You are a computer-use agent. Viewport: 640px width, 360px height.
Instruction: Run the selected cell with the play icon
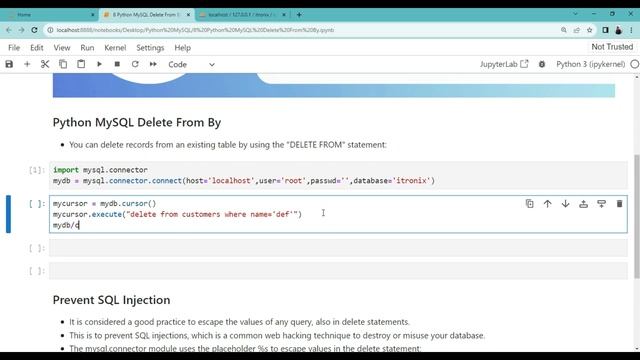[99, 64]
